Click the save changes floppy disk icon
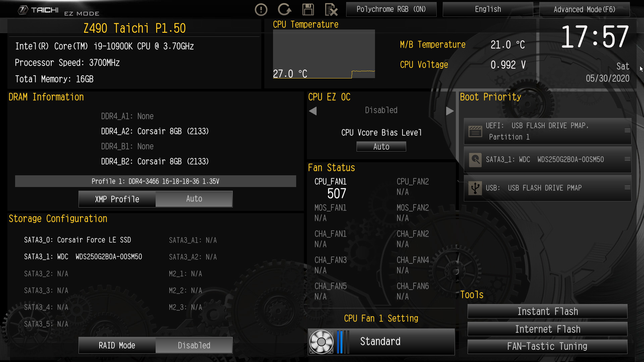 [308, 9]
